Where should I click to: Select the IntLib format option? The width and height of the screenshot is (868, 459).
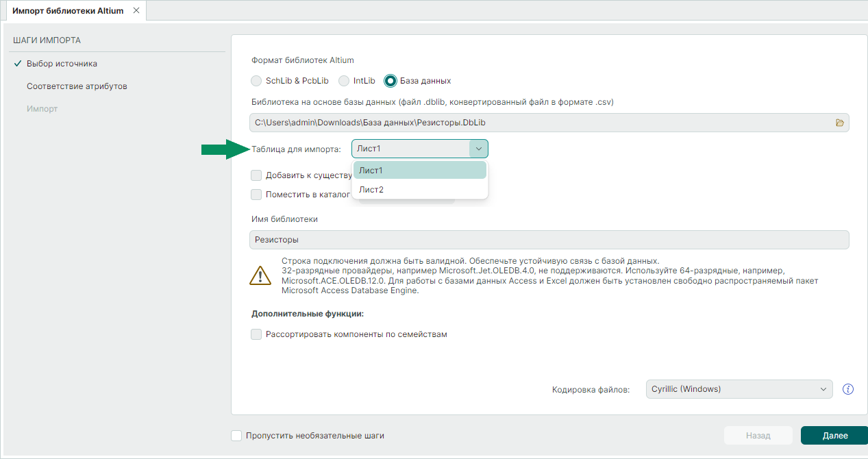coord(344,81)
